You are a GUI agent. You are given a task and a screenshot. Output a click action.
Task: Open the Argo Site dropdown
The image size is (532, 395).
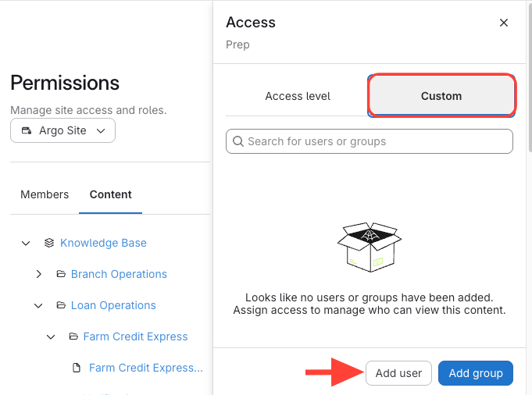62,130
